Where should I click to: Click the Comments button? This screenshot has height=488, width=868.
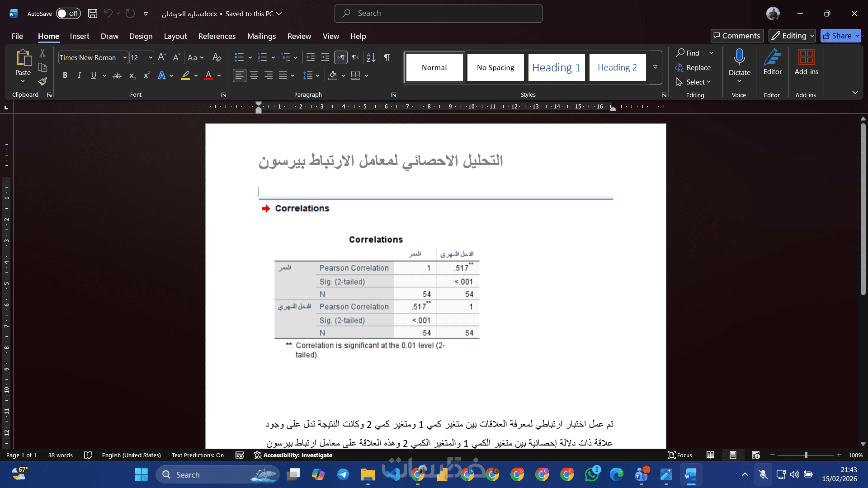point(737,36)
